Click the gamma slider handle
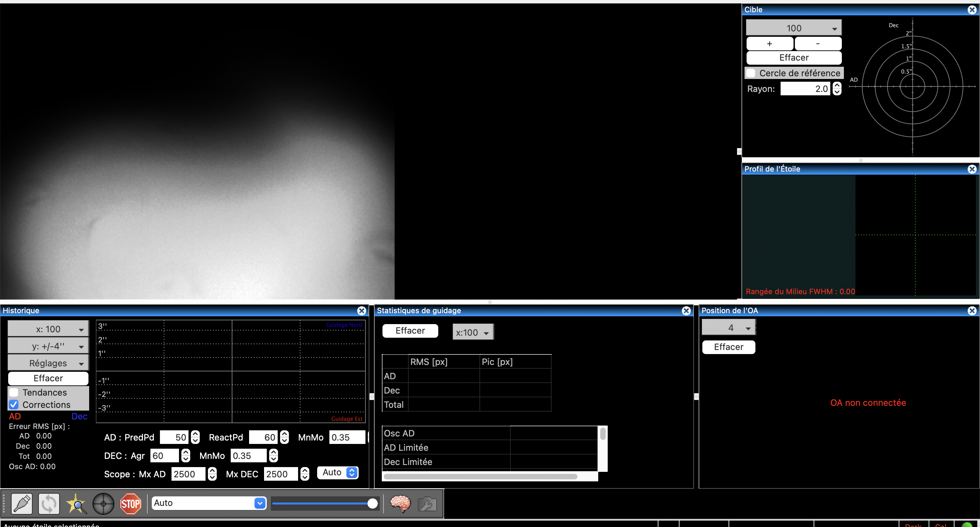Image resolution: width=980 pixels, height=527 pixels. coord(373,504)
